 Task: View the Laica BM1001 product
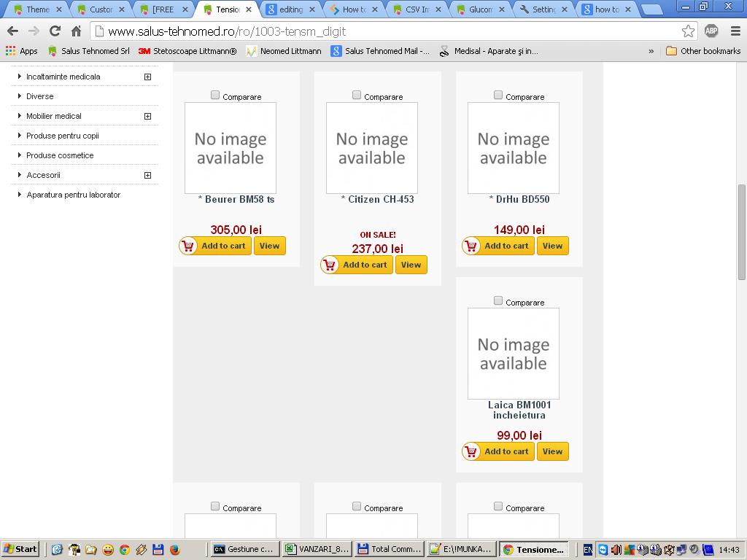tap(553, 451)
